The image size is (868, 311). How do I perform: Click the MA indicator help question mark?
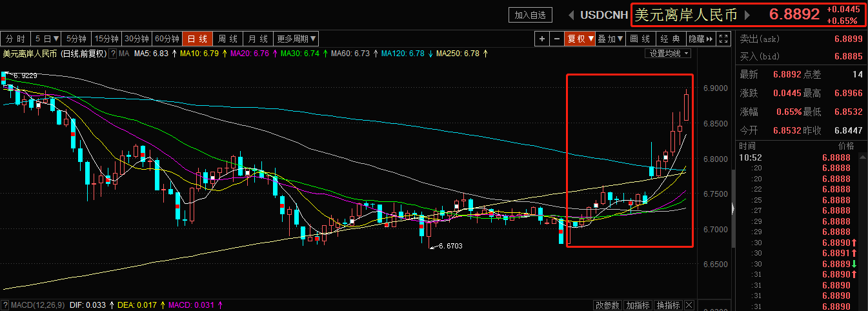[114, 54]
